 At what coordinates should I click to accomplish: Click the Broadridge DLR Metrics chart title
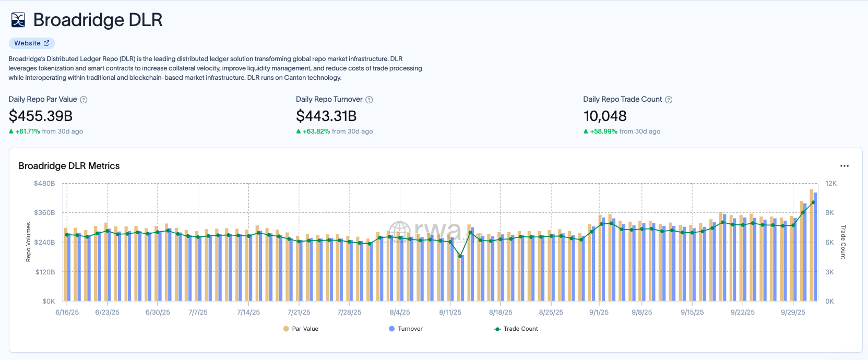coord(69,166)
